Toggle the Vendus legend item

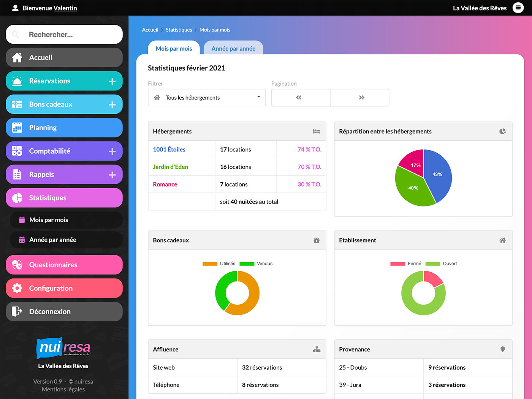pos(256,264)
